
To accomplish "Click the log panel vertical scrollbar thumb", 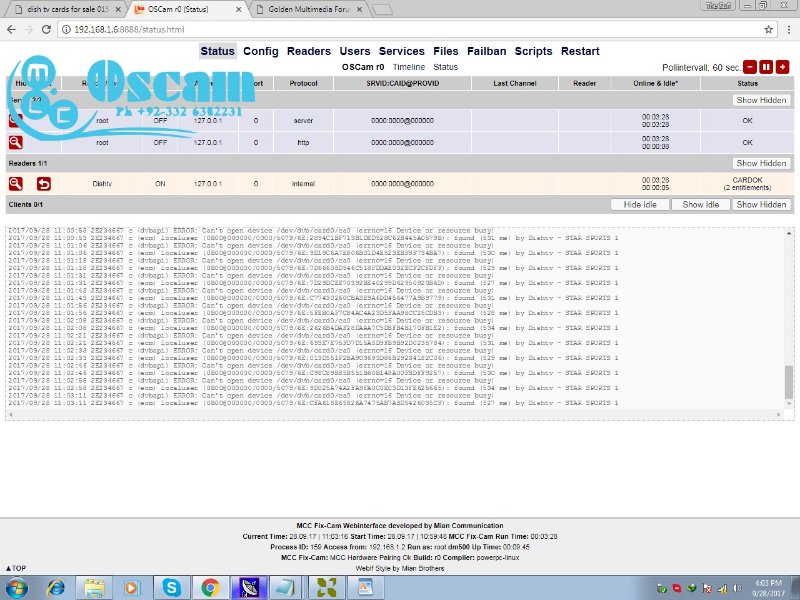I will (789, 383).
